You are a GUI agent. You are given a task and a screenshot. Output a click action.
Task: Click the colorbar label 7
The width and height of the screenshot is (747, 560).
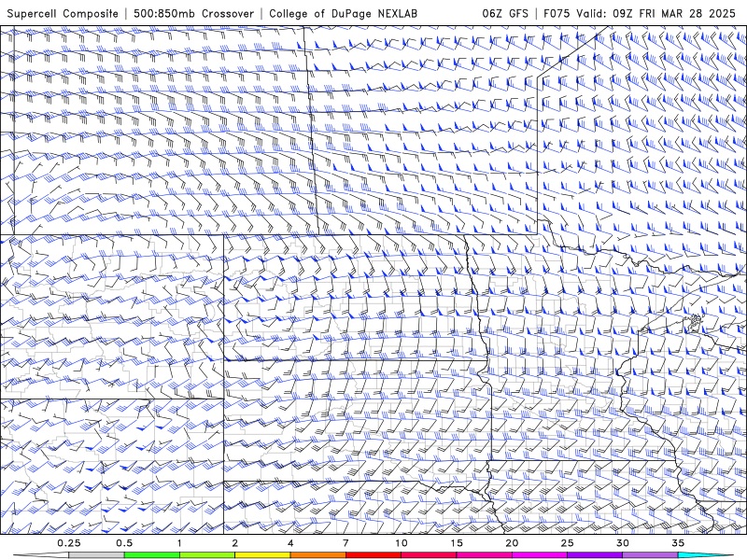(345, 543)
